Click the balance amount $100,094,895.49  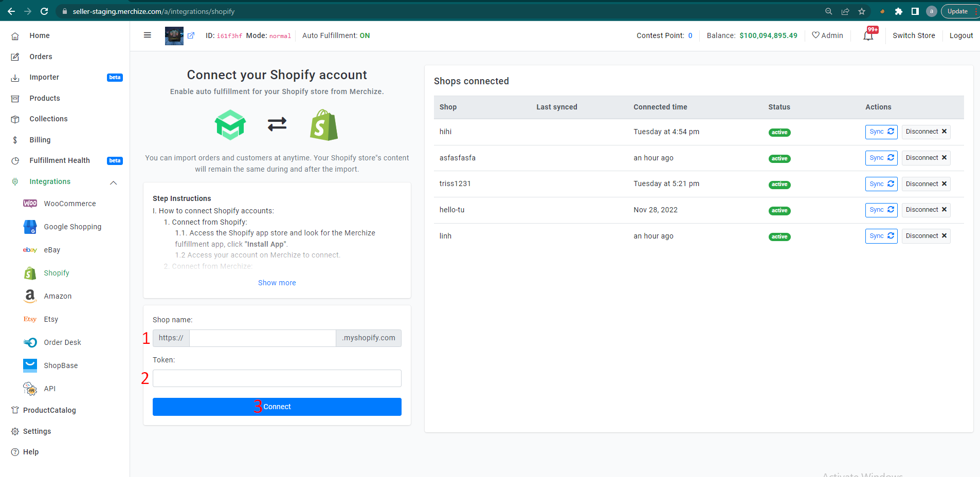click(768, 35)
